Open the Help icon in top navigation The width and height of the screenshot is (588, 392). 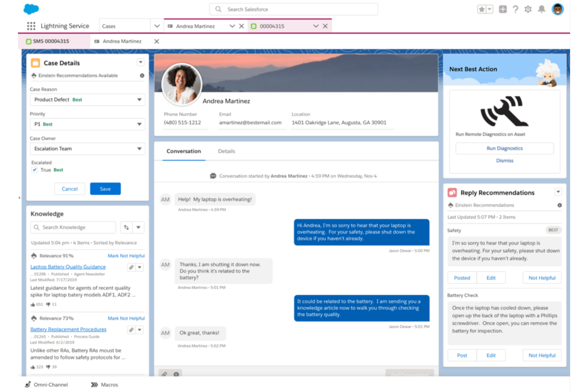tap(515, 9)
